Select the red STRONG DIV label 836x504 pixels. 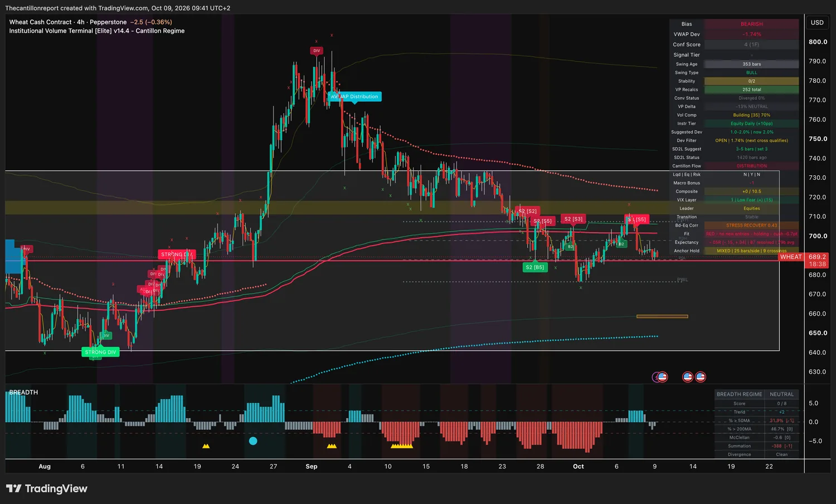pos(176,255)
